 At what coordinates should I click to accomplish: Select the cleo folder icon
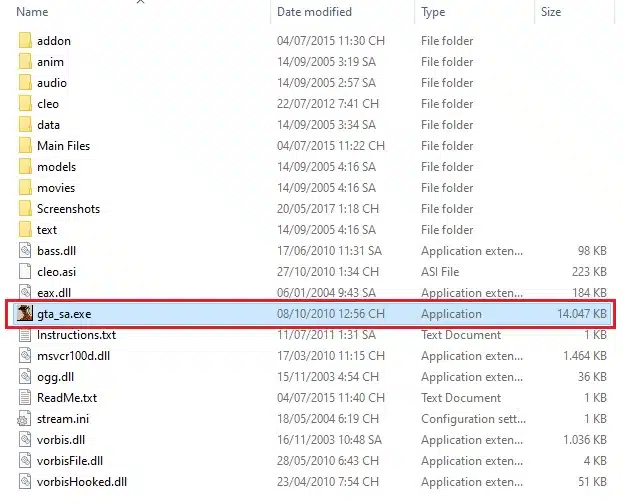25,104
